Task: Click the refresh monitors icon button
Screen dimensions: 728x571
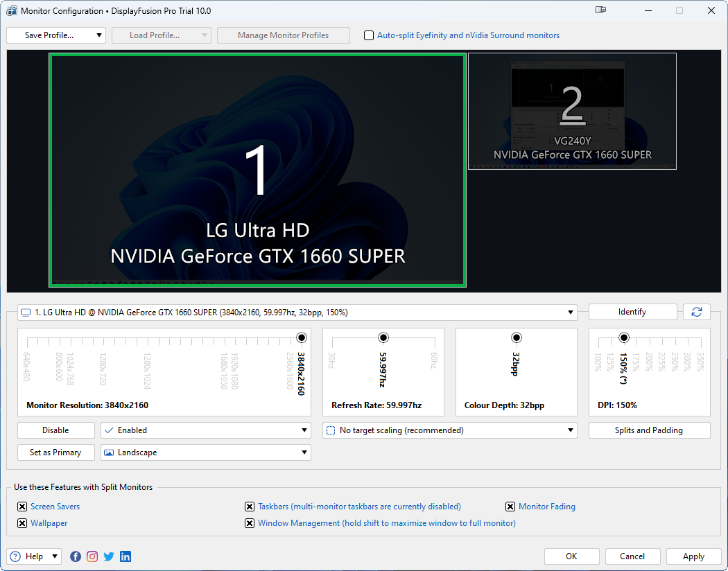Action: pyautogui.click(x=696, y=312)
